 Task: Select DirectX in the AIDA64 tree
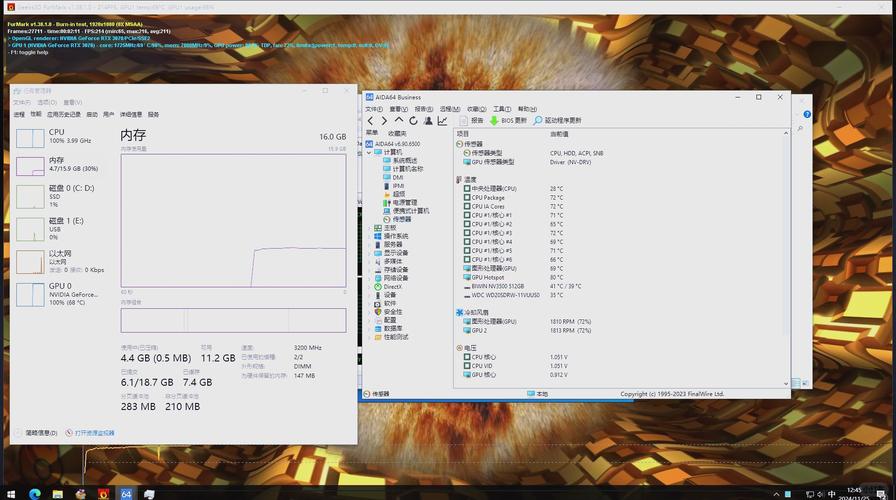coord(392,286)
